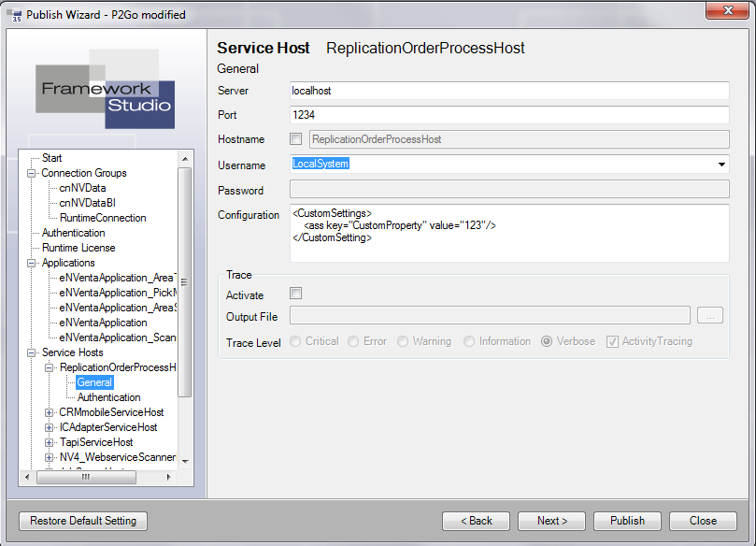Click the Password field

(509, 189)
